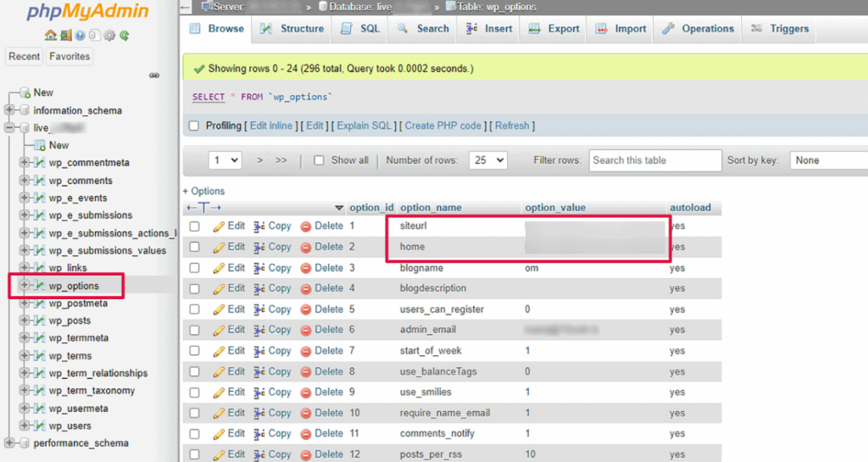Click the phpMyAdmin Home icon

pos(51,36)
